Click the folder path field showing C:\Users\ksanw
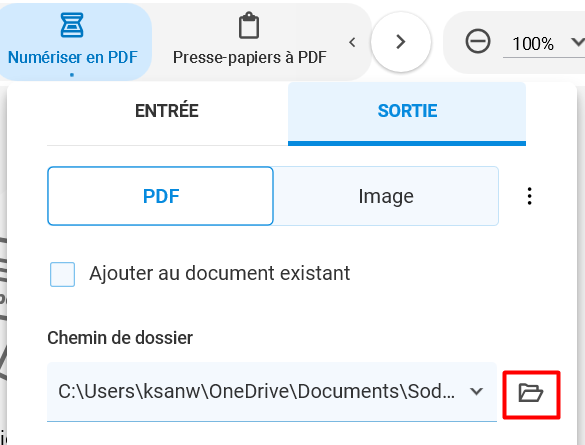 (272, 391)
